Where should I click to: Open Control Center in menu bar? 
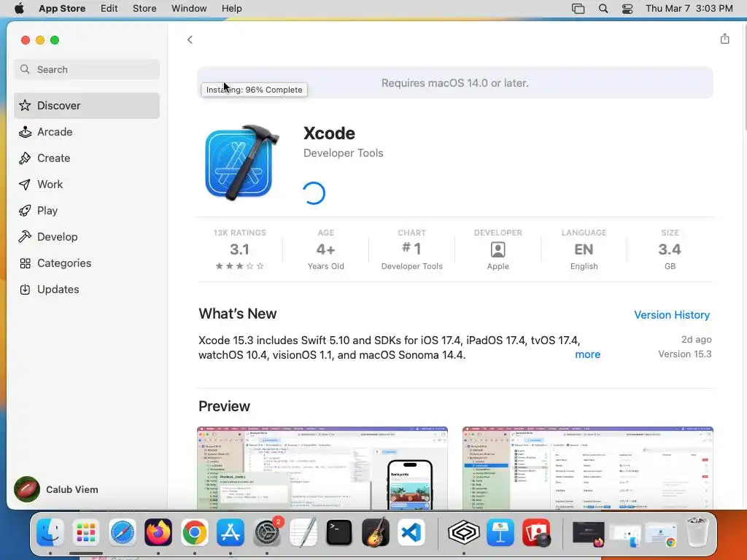[627, 9]
